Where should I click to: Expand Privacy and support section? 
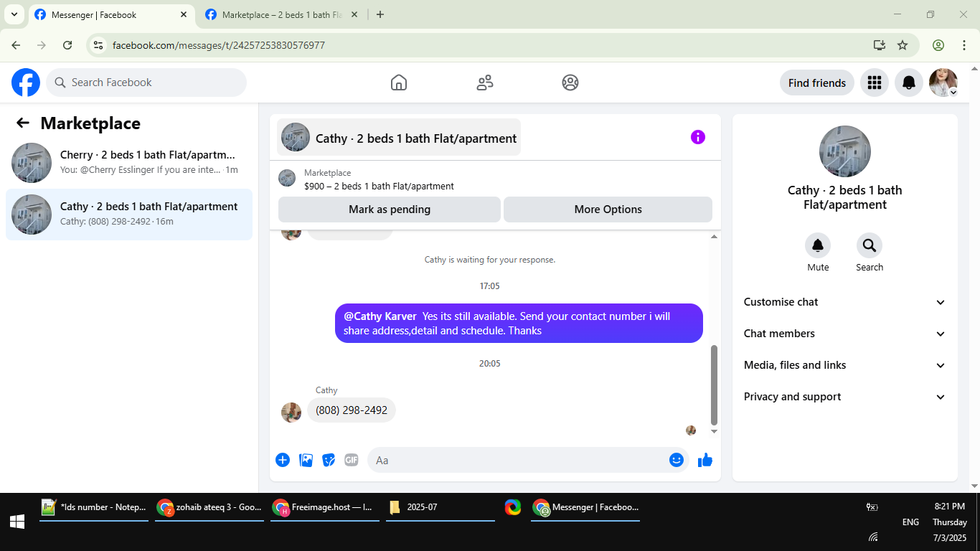pos(845,397)
